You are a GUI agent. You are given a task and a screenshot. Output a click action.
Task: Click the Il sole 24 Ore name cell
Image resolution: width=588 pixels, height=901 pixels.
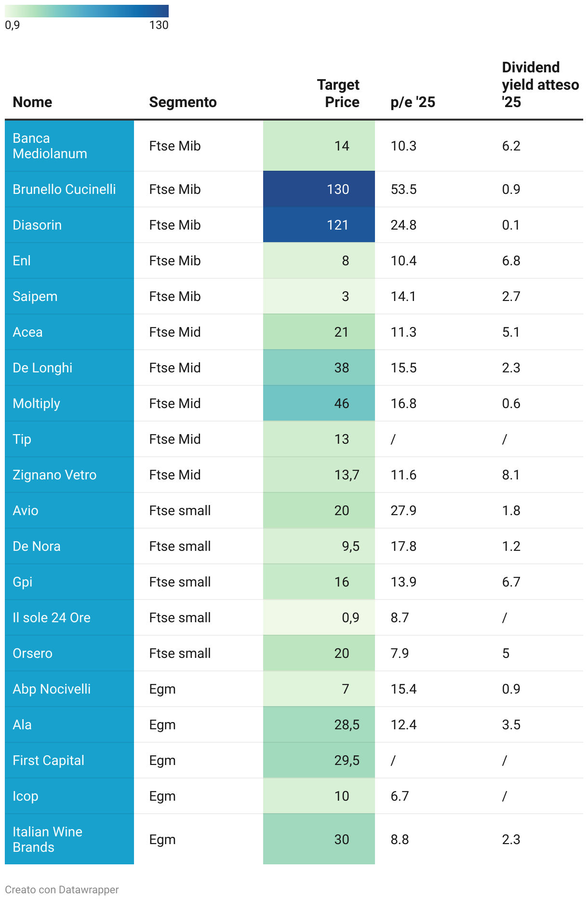click(x=52, y=617)
